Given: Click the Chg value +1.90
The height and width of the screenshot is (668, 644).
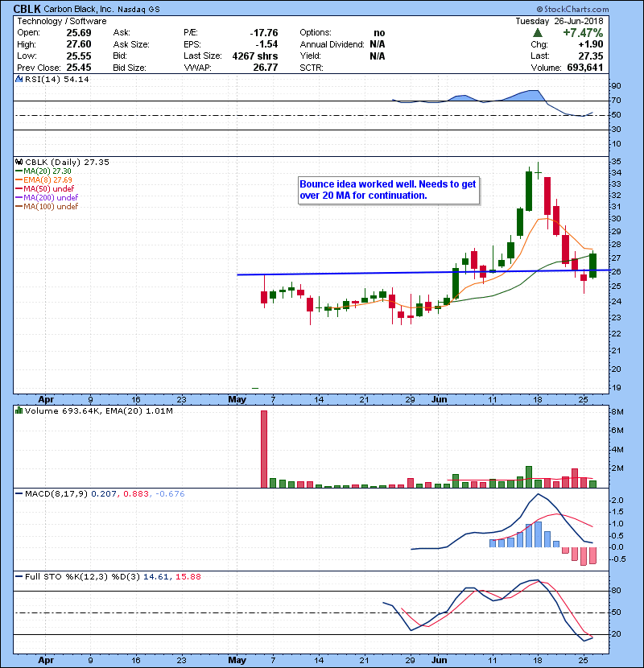Looking at the screenshot, I should click(591, 44).
